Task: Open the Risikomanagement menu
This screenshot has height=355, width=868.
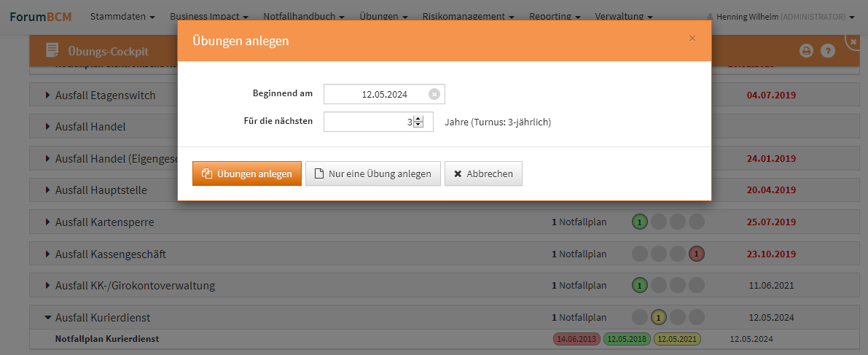Action: (x=469, y=17)
